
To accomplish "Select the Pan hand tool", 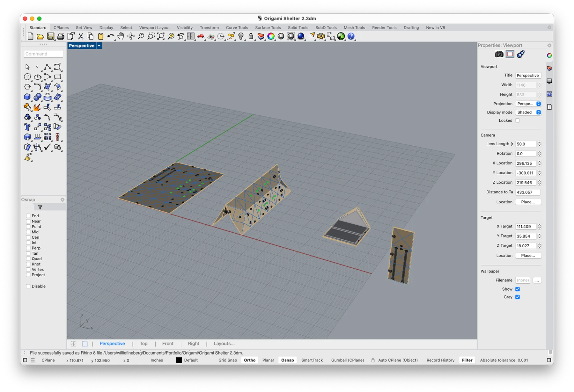I will tap(121, 36).
